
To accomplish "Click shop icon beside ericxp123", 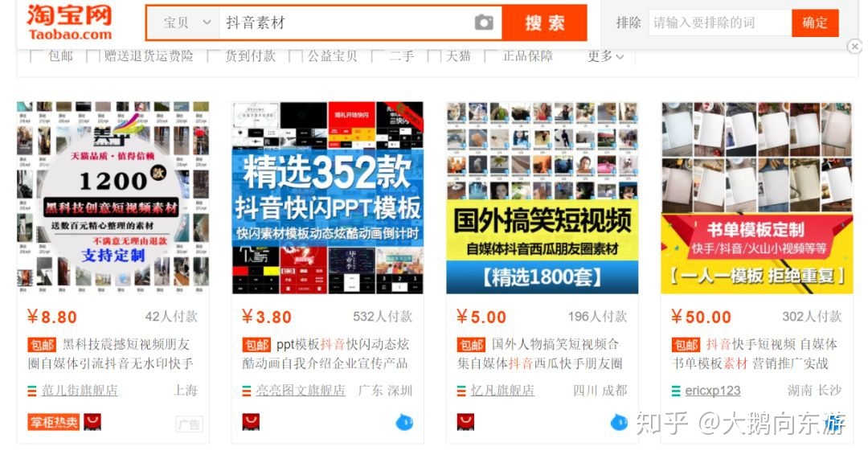I will tap(676, 391).
